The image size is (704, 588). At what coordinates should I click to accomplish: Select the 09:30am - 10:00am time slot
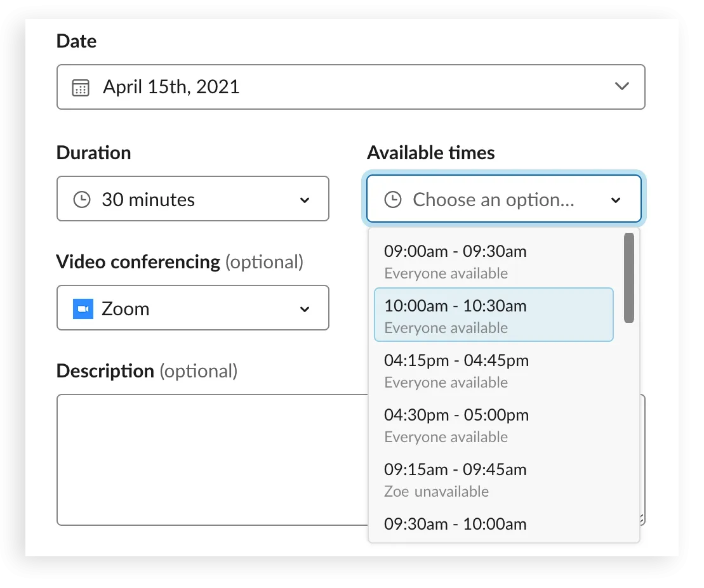click(455, 525)
